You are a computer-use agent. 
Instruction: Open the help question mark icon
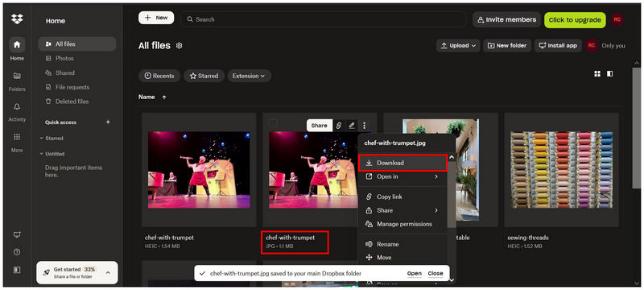[17, 252]
